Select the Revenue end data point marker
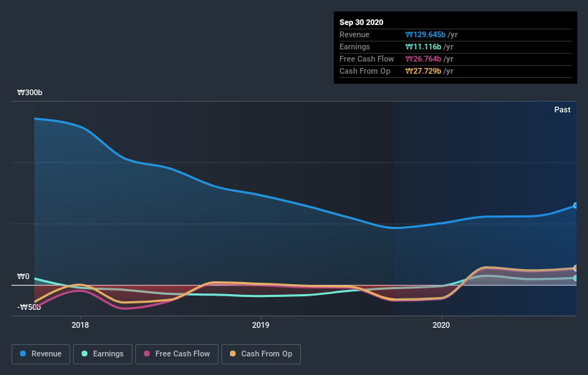This screenshot has width=588, height=375. 576,205
